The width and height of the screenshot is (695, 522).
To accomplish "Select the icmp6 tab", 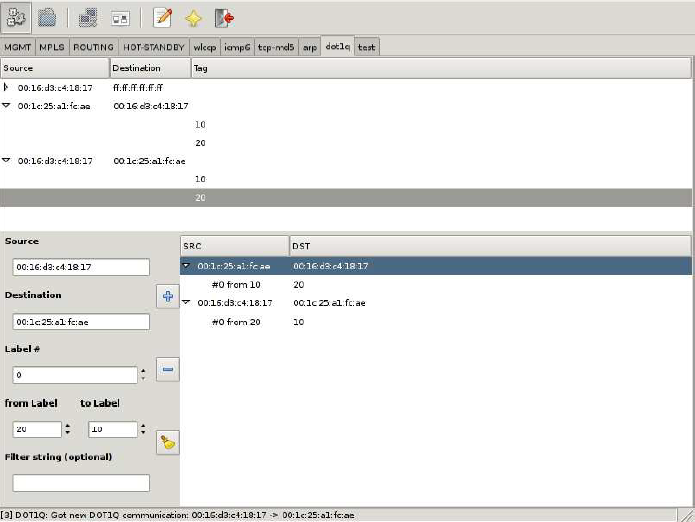I will tap(237, 47).
